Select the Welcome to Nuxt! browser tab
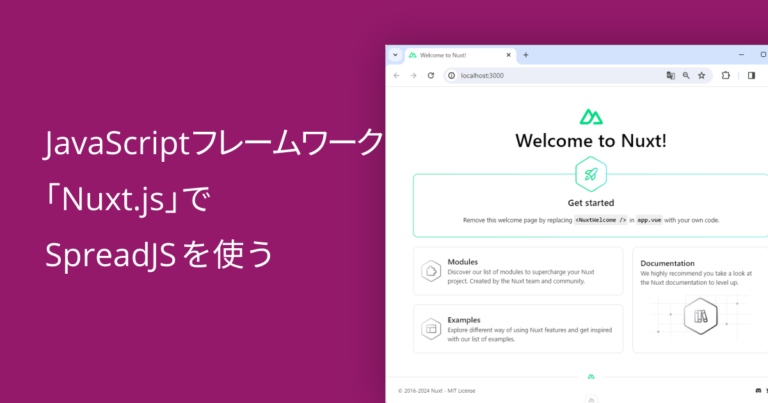This screenshot has width=768, height=403. (460, 55)
